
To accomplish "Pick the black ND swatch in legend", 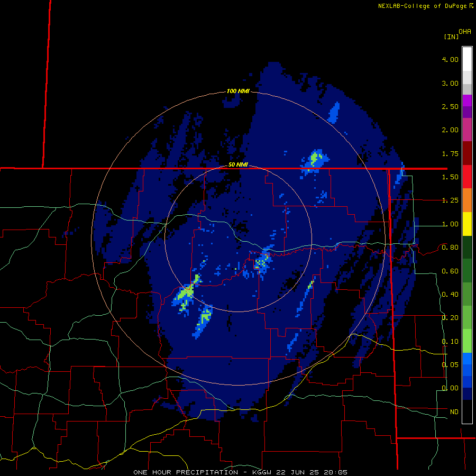I will 467,411.
